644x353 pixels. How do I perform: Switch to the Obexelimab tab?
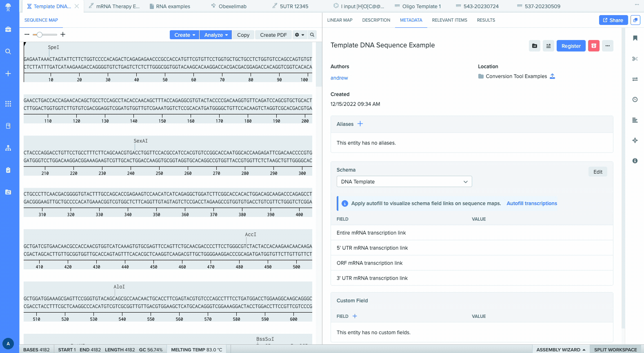point(229,6)
